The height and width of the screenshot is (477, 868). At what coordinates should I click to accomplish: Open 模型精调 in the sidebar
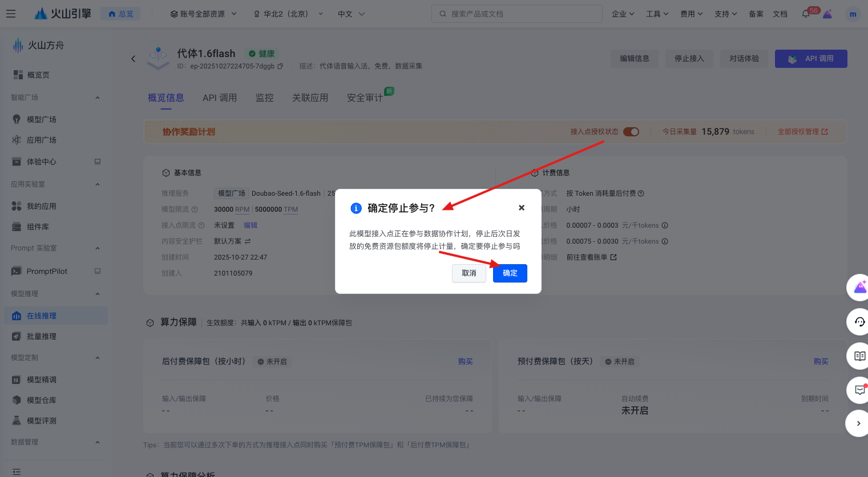click(x=56, y=379)
